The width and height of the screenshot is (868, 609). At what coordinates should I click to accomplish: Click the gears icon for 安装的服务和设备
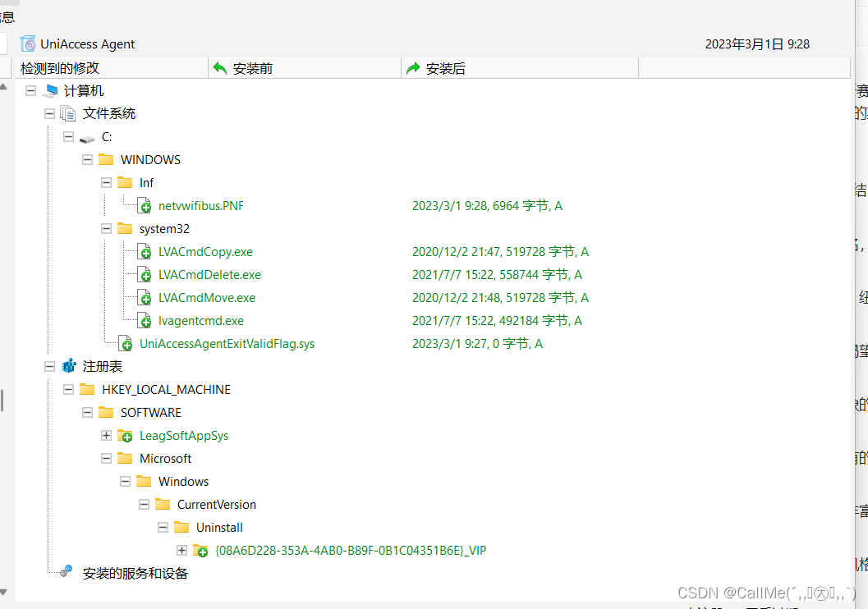click(67, 570)
